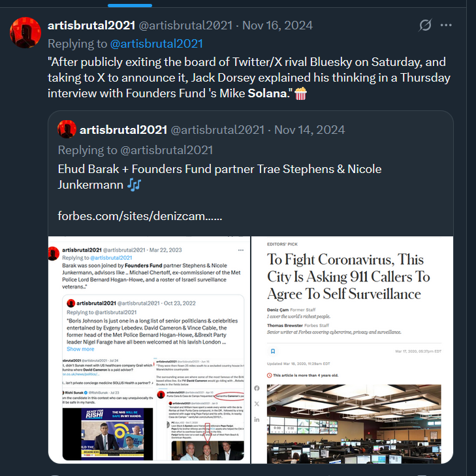
Task: Open the Nov 16, 2024 timestamp link
Action: (x=278, y=25)
